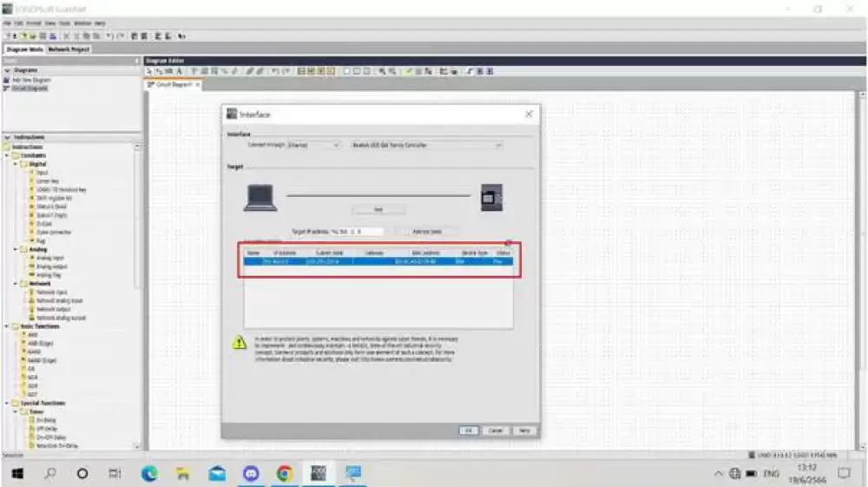868x487 pixels.
Task: Open the Window menu
Action: point(82,23)
